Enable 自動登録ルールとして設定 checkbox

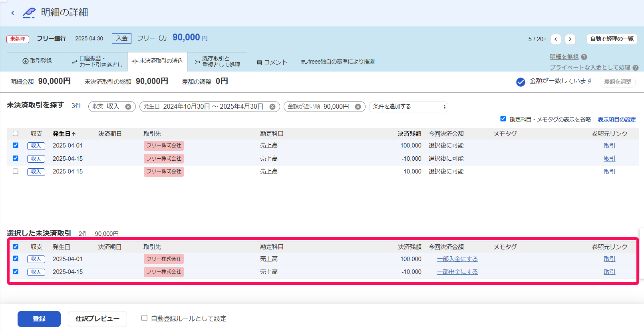coord(144,318)
